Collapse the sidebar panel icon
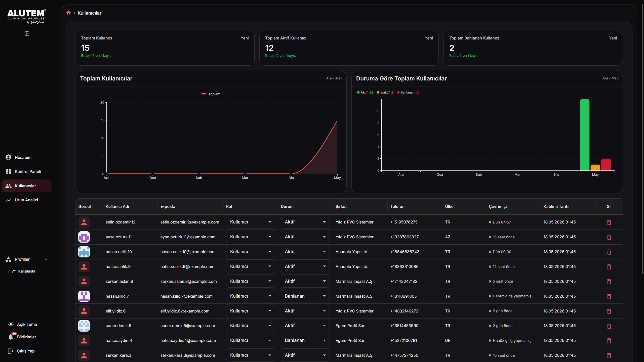 (x=27, y=33)
